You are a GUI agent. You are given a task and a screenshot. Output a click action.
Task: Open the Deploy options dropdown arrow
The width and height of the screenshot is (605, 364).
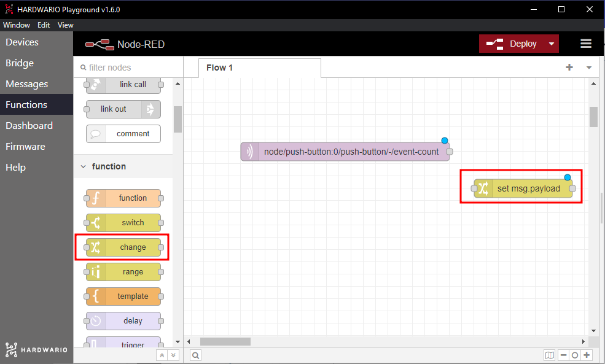[552, 44]
